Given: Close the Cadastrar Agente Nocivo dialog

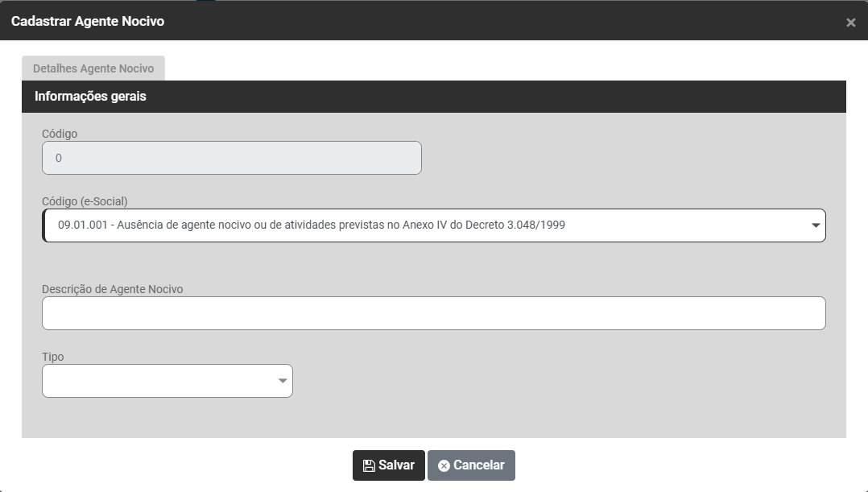Looking at the screenshot, I should (850, 23).
